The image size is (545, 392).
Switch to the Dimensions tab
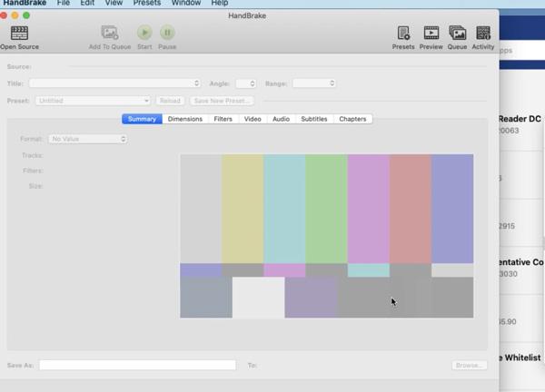185,119
